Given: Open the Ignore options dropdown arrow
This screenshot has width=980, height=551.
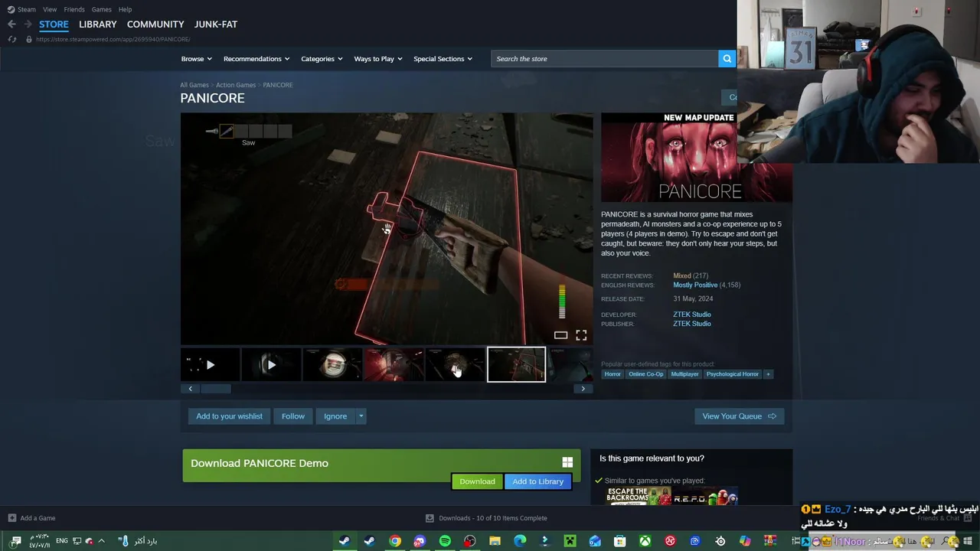Looking at the screenshot, I should click(x=361, y=416).
